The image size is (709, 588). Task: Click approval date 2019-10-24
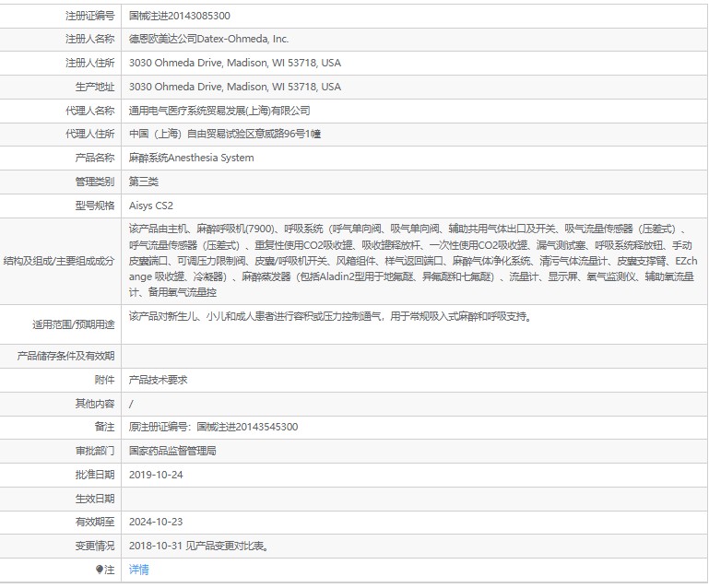pos(156,475)
